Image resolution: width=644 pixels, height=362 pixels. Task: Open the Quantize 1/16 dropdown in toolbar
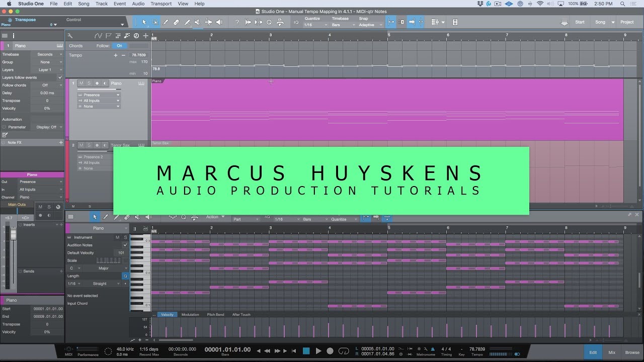click(x=314, y=25)
